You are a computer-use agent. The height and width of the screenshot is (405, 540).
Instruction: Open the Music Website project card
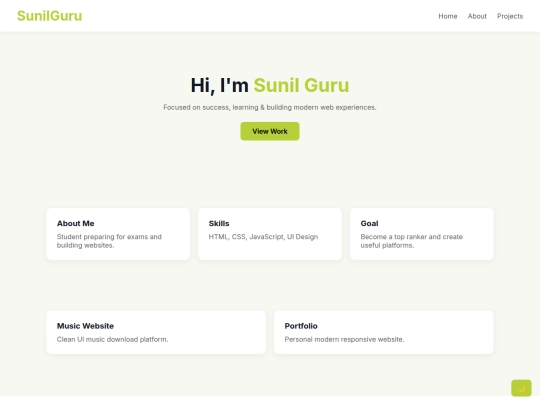(156, 332)
